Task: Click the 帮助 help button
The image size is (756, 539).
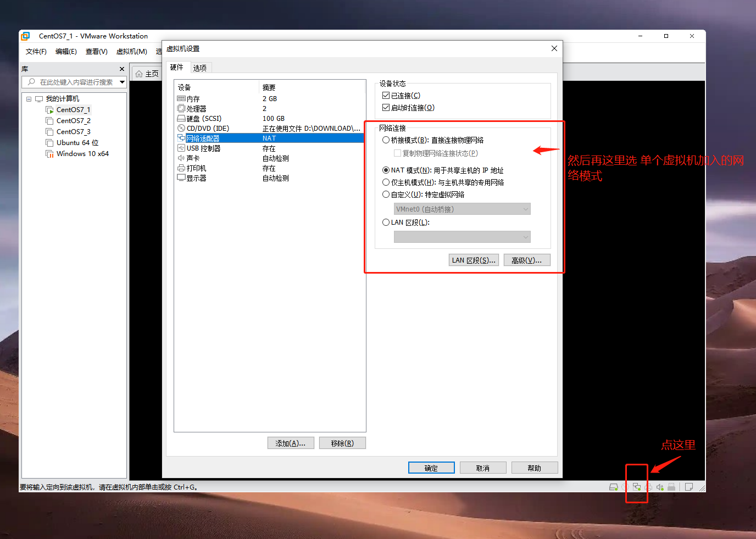Action: tap(535, 468)
